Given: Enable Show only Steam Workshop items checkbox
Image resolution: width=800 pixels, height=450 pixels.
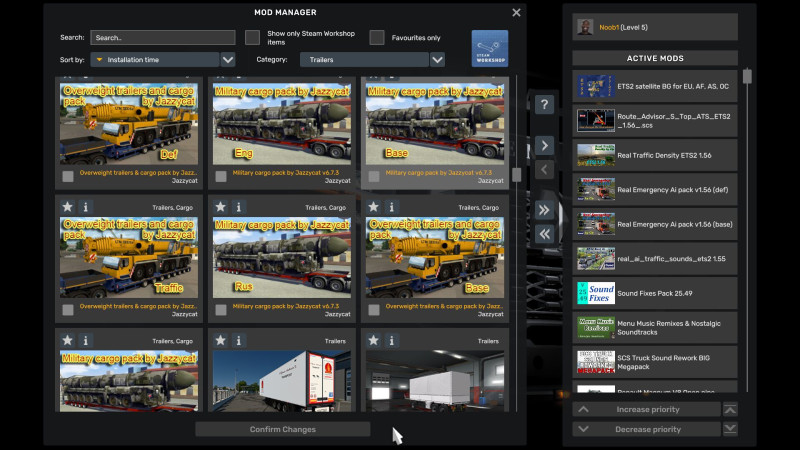Looking at the screenshot, I should pyautogui.click(x=252, y=37).
